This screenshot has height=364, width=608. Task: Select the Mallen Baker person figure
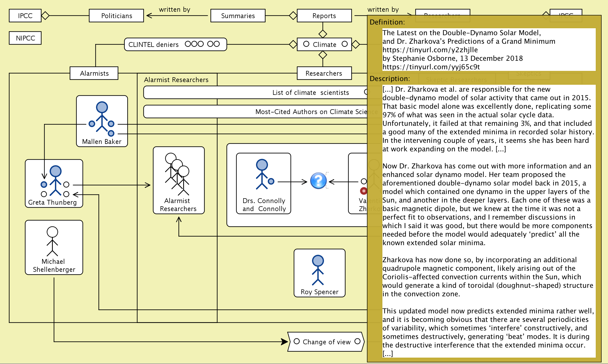102,117
